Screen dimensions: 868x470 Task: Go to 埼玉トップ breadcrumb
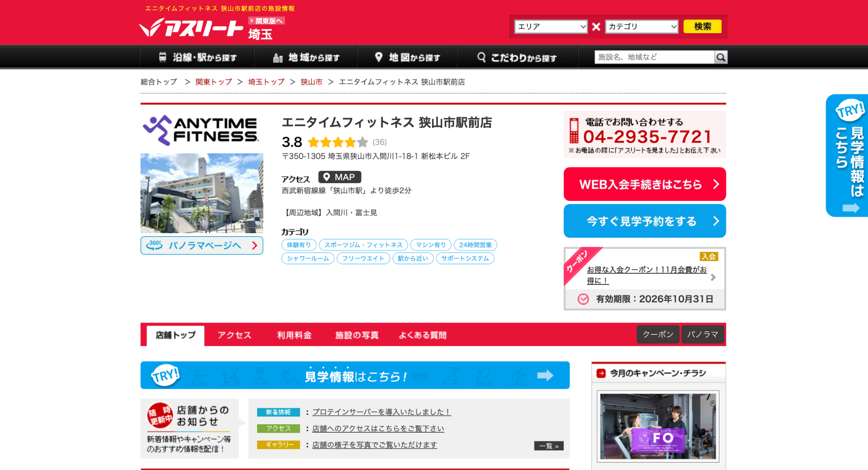[x=266, y=82]
